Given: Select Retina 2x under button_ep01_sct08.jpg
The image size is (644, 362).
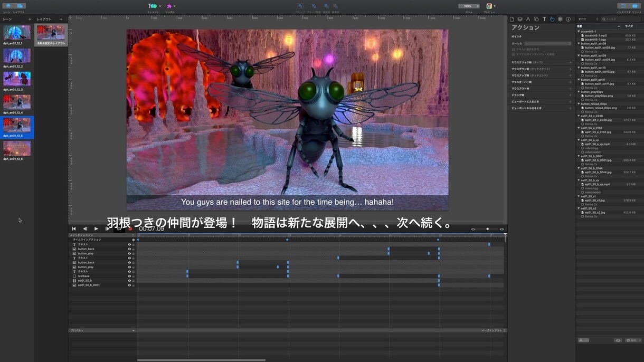Looking at the screenshot, I should tap(591, 51).
